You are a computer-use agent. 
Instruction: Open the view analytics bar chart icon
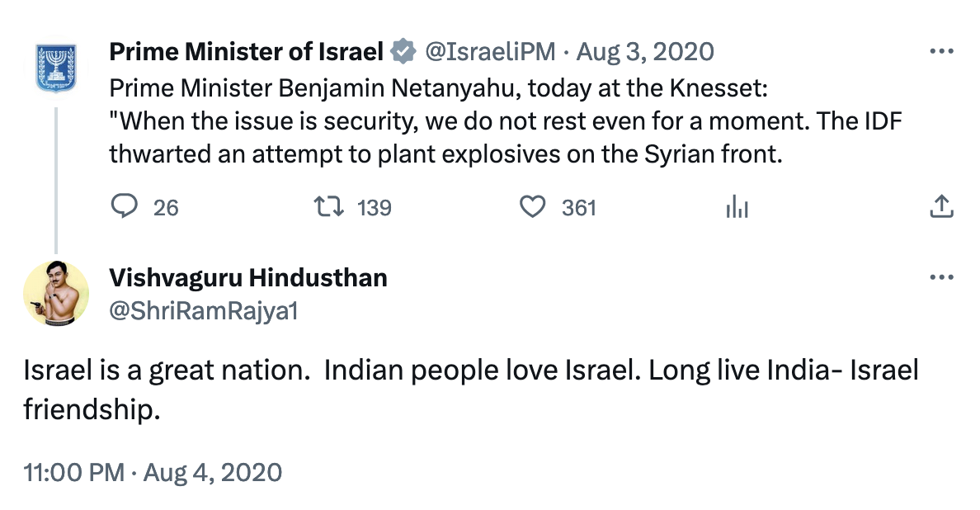[737, 207]
